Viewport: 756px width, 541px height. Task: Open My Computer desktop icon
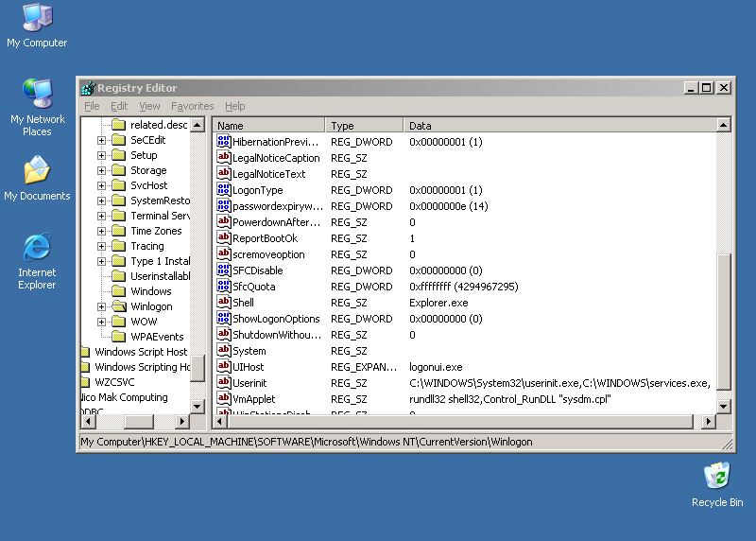pyautogui.click(x=37, y=26)
